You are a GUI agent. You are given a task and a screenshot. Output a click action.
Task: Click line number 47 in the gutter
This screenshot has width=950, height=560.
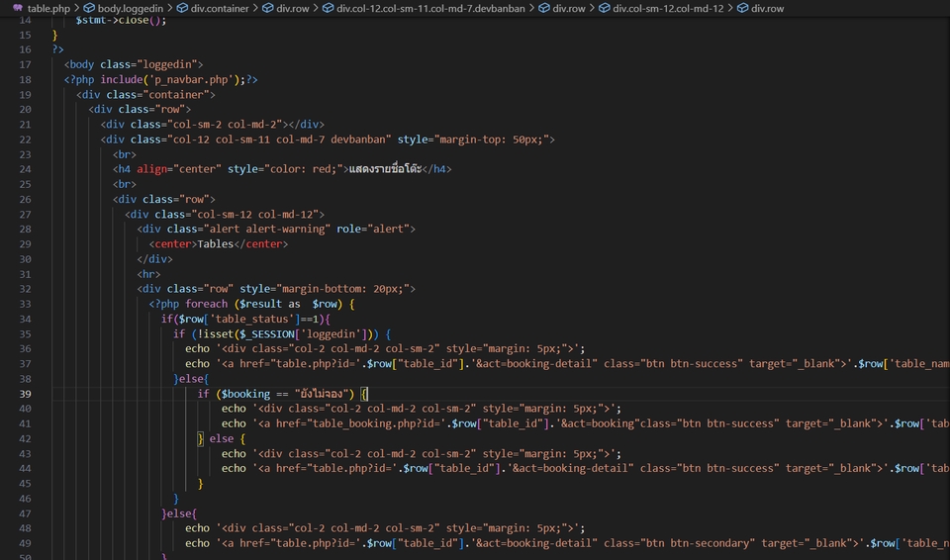coord(25,513)
